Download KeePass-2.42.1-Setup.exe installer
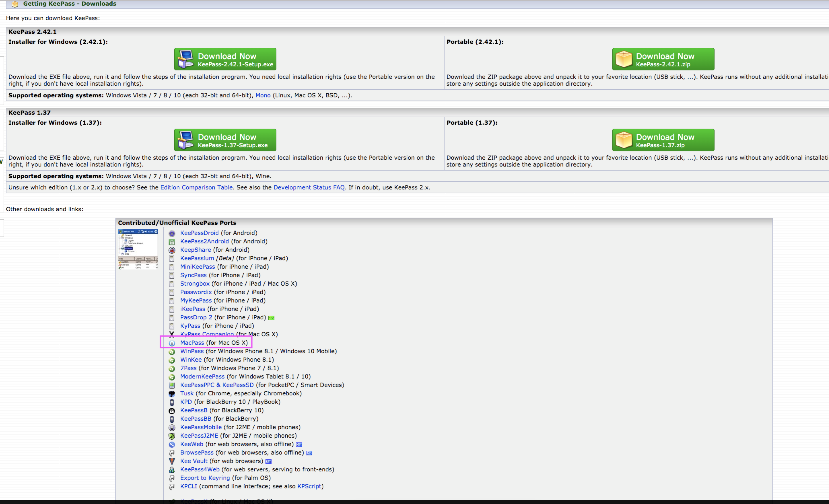 (225, 59)
